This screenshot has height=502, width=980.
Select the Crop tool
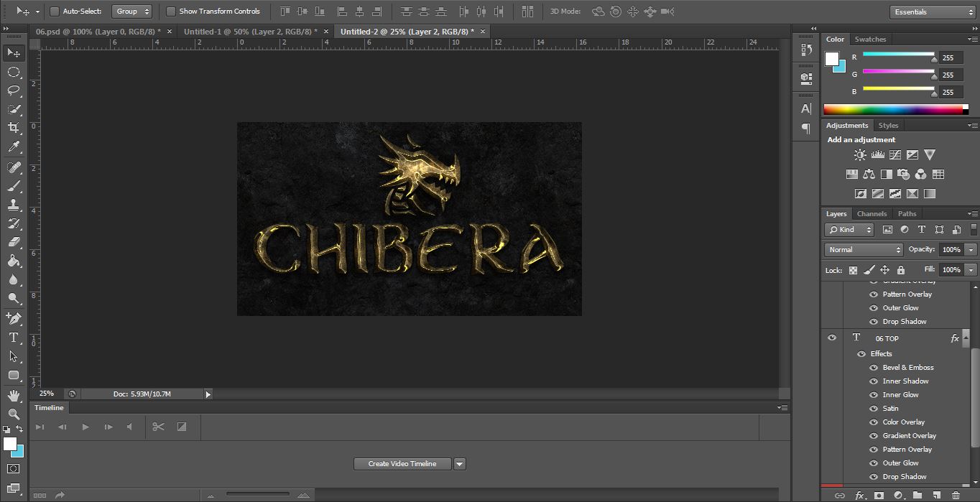(14, 128)
